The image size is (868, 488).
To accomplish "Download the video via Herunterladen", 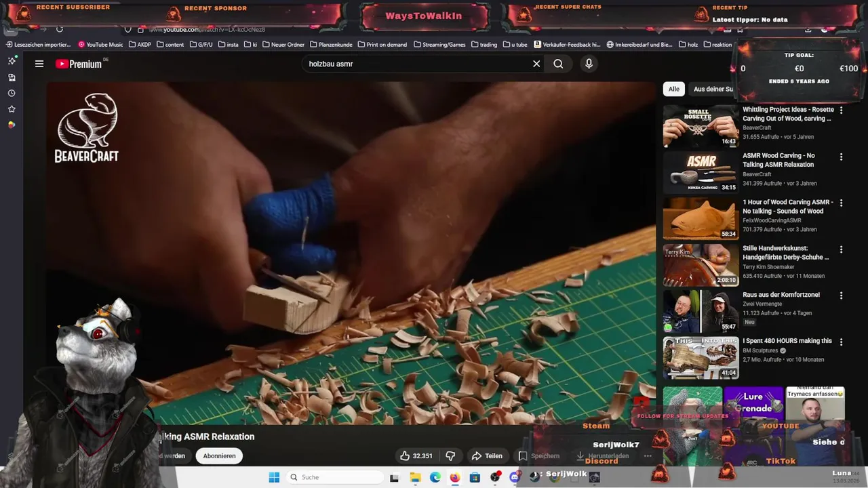I will tap(602, 456).
